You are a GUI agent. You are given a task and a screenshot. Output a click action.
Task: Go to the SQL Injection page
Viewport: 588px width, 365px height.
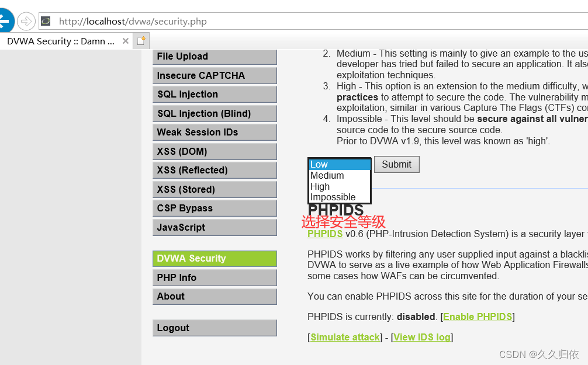(215, 95)
